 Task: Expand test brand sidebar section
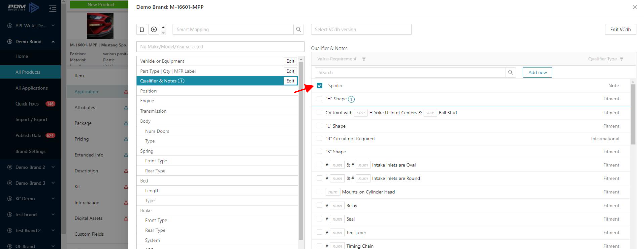point(53,215)
